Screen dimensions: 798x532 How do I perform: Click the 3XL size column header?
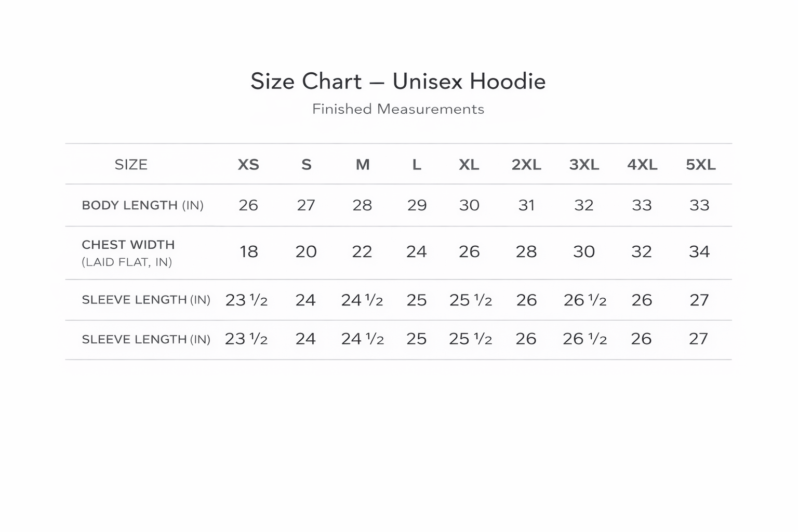pos(584,165)
